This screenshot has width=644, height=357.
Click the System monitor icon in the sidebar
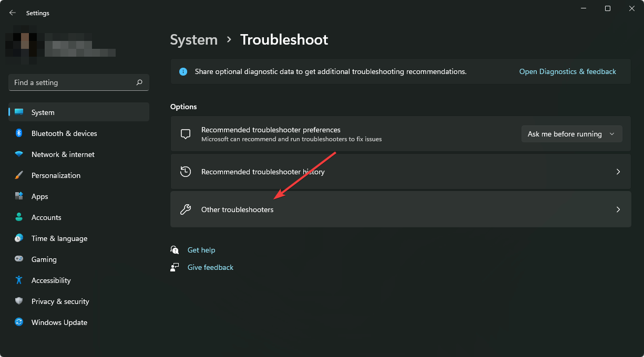pyautogui.click(x=19, y=112)
